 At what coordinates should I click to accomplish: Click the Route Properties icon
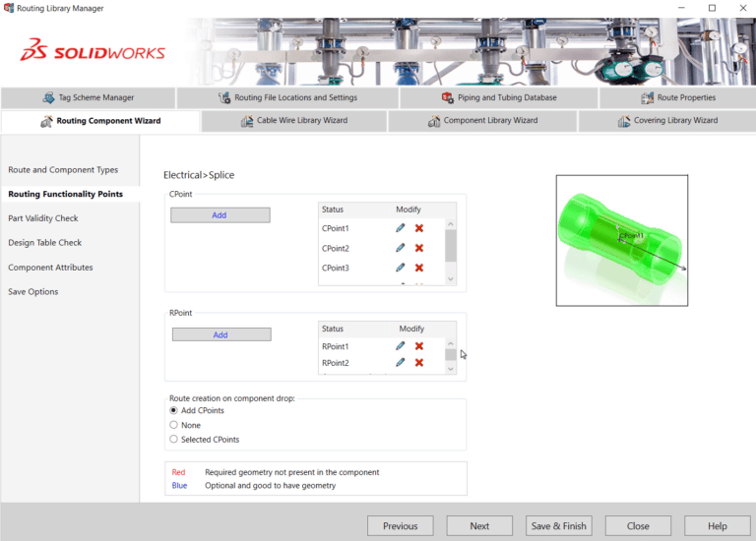pos(648,97)
